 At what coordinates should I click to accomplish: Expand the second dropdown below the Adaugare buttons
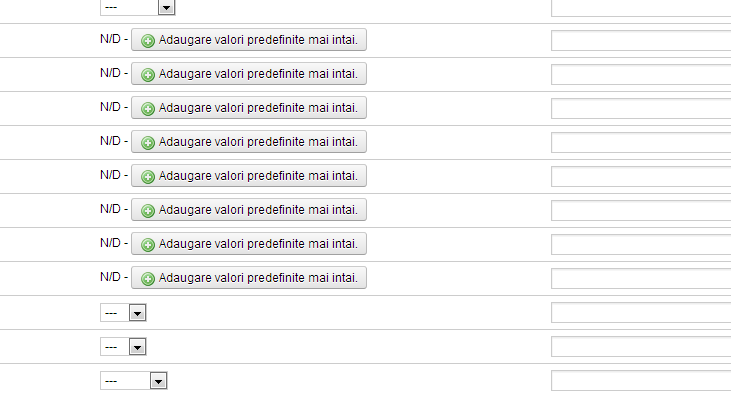pyautogui.click(x=123, y=347)
